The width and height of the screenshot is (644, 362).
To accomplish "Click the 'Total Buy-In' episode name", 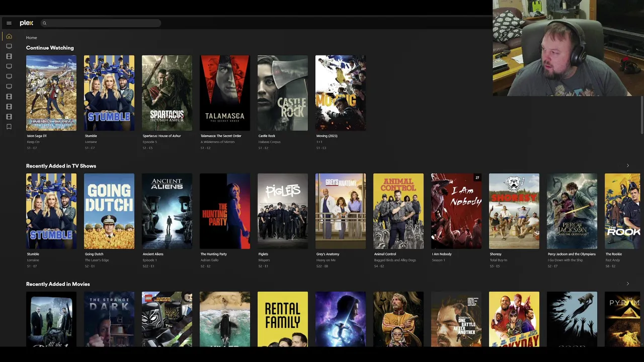I will pos(499,260).
